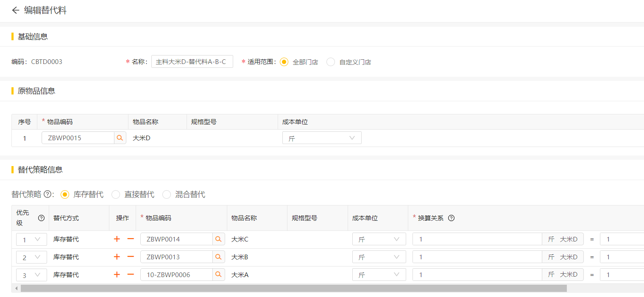
Task: Click help icon in 优先级 column header
Action: (x=41, y=218)
